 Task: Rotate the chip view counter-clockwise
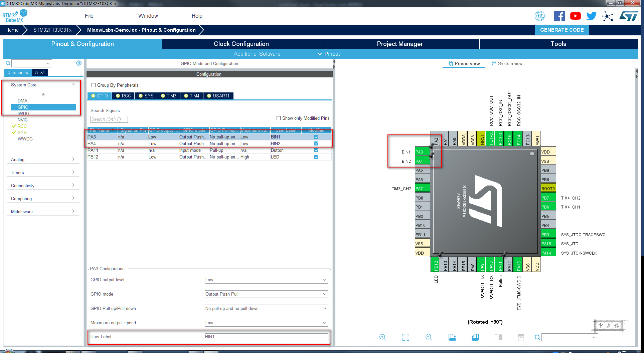pos(475,337)
